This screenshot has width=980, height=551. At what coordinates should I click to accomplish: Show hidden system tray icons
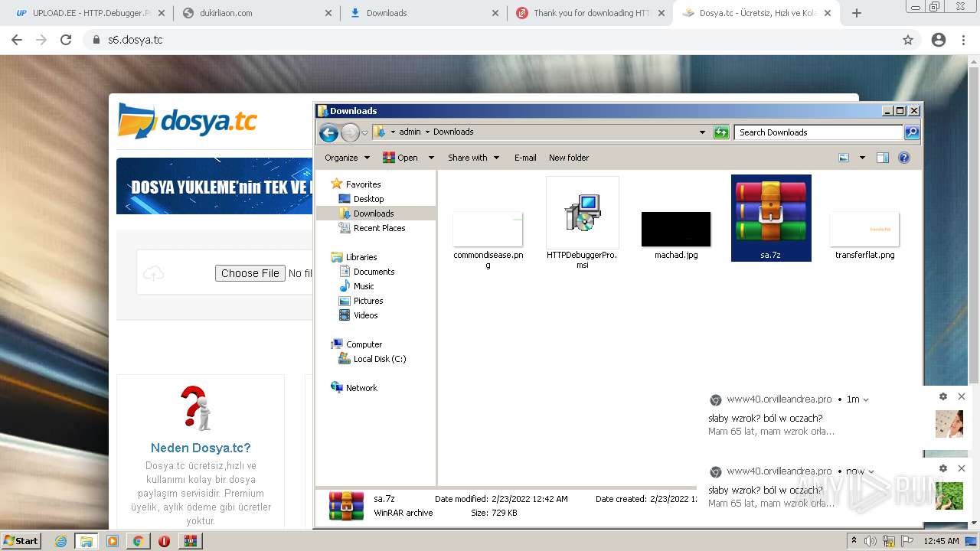(x=854, y=540)
